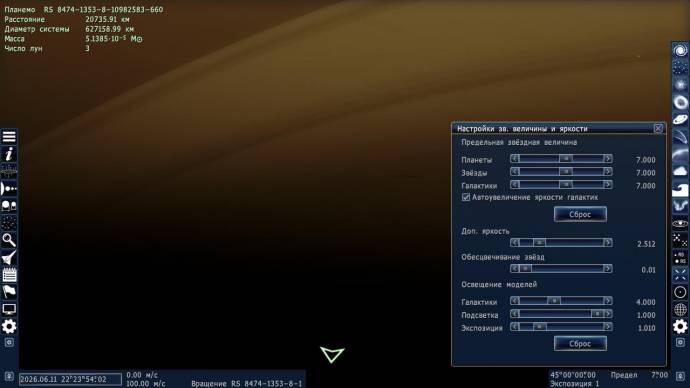690x388 pixels.
Task: Toggle the grid globe icon
Action: coord(680,309)
